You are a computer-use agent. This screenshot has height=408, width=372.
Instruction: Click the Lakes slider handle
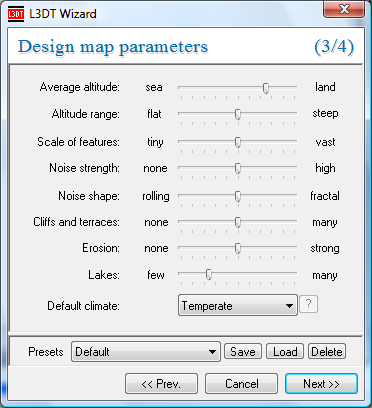[209, 275]
